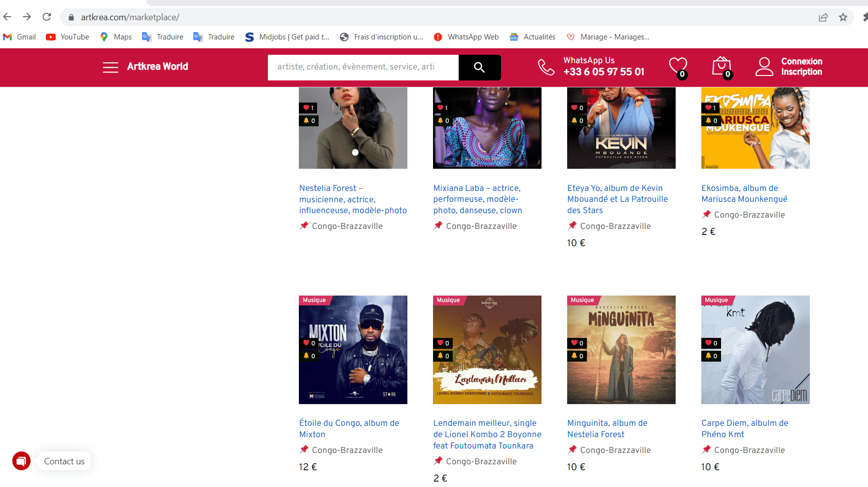The image size is (868, 487).
Task: Click the Congo-Brazzaville pin under Eteya Yo
Action: [572, 226]
